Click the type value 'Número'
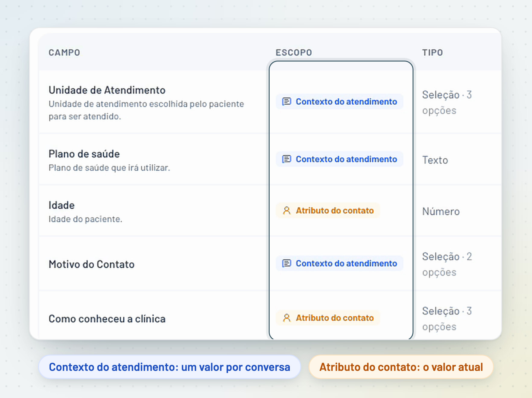 441,211
